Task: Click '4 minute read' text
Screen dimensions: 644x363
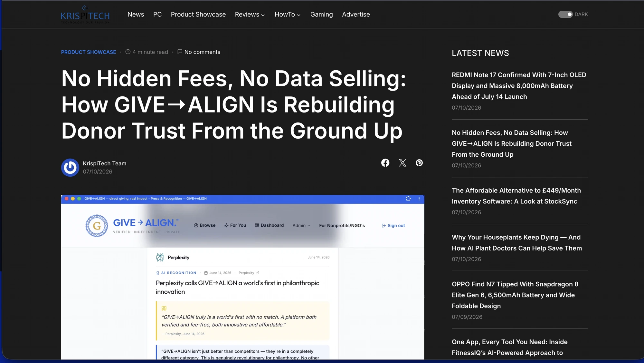Action: 150,52
